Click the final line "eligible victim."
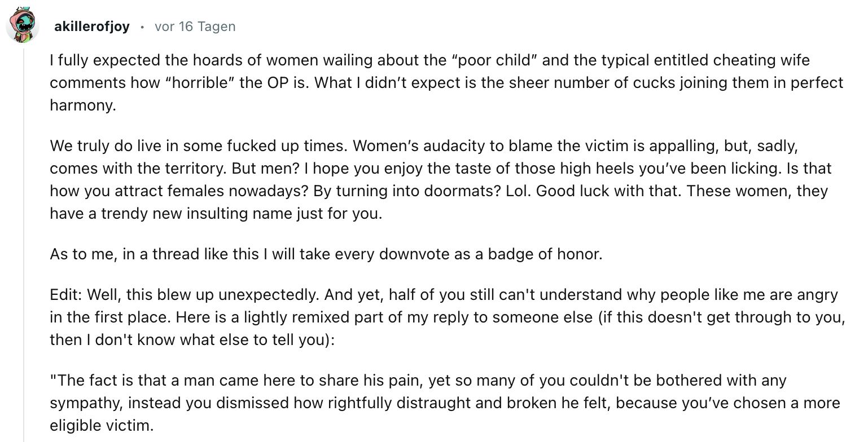 pos(102,425)
